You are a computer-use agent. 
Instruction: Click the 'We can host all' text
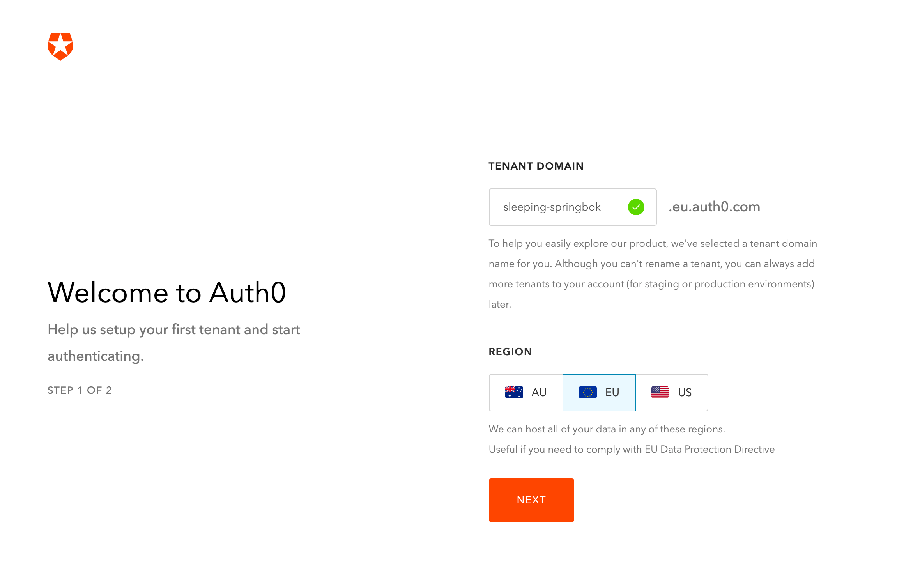pyautogui.click(x=607, y=429)
